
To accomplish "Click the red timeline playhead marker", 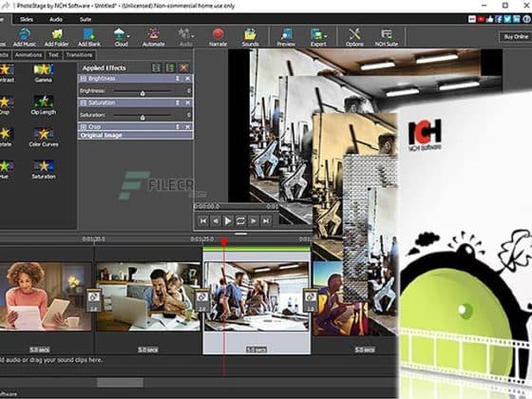I will (x=224, y=241).
